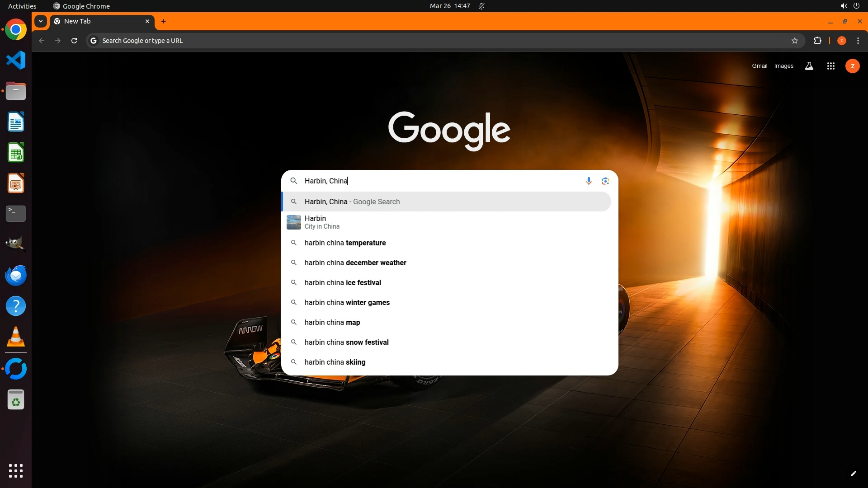This screenshot has width=868, height=488.
Task: Open the Images link
Action: pos(783,66)
